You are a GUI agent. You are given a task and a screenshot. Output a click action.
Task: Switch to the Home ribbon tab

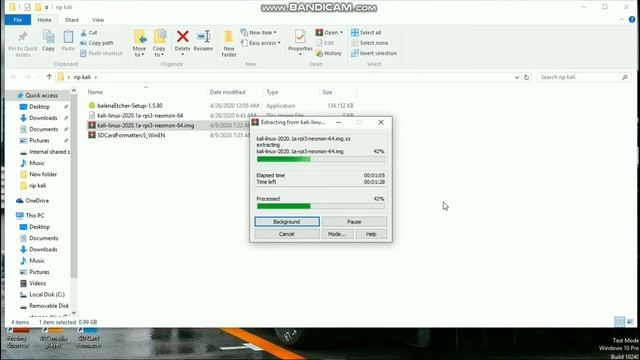coord(44,20)
